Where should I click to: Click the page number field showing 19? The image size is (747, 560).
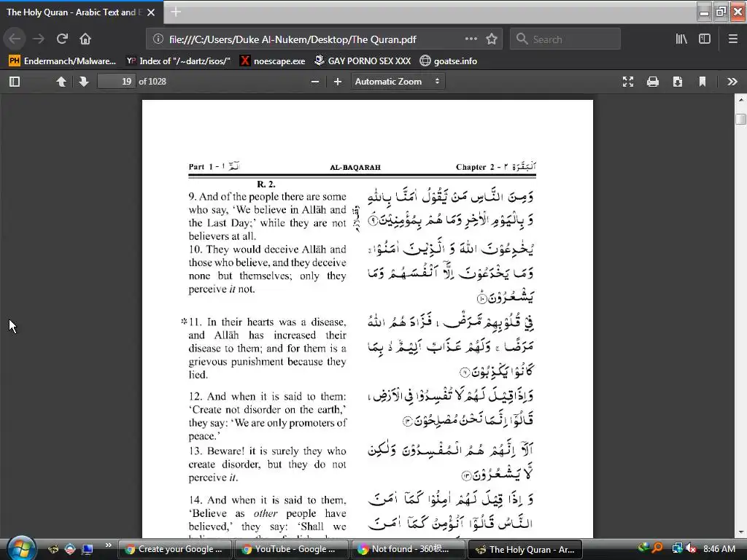click(116, 82)
